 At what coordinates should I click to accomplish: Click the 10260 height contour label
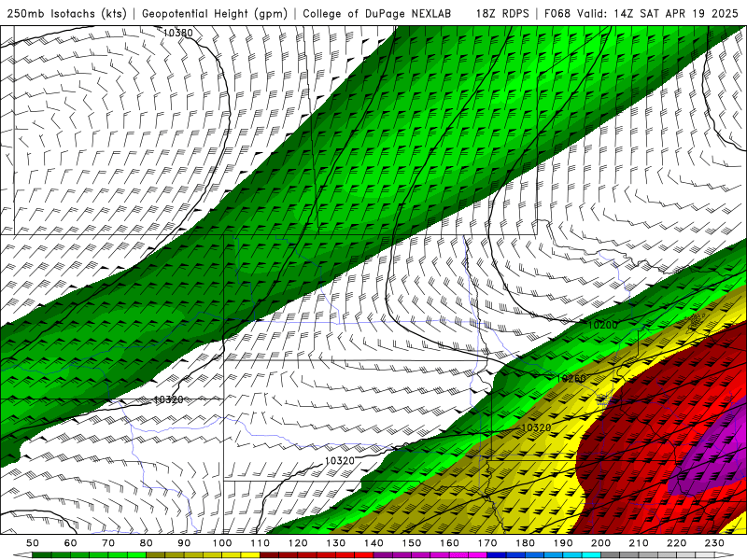pos(571,379)
